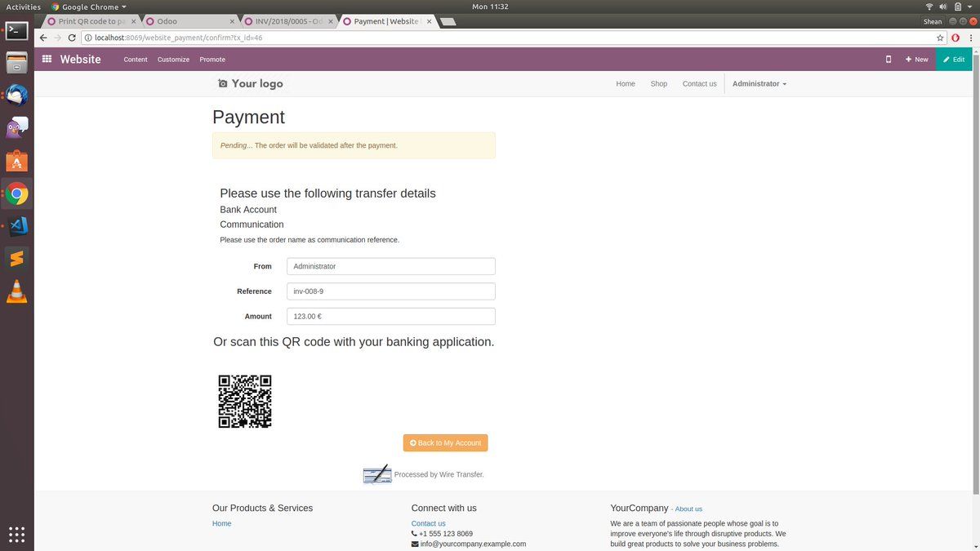Image resolution: width=980 pixels, height=551 pixels.
Task: Open the Customize menu
Action: (x=173, y=60)
